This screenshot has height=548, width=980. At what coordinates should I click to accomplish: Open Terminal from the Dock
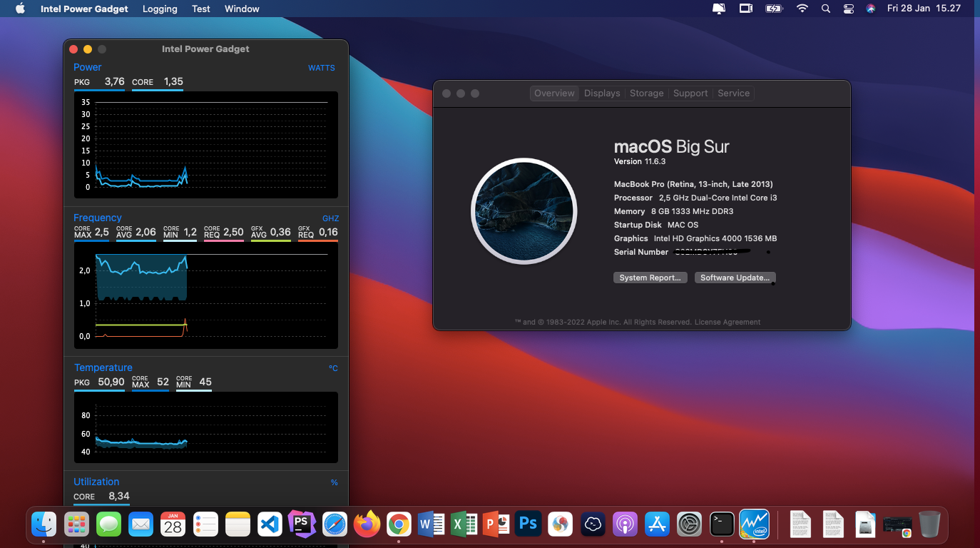point(722,524)
